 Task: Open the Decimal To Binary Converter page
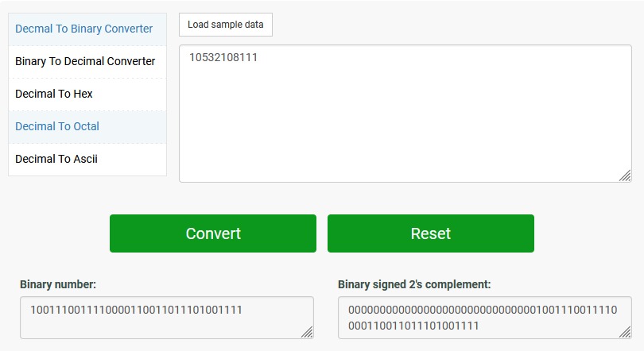point(83,29)
